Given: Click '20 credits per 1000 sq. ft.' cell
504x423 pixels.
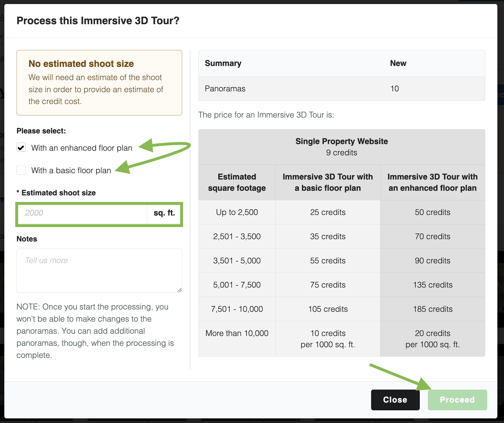Looking at the screenshot, I should pyautogui.click(x=432, y=339).
